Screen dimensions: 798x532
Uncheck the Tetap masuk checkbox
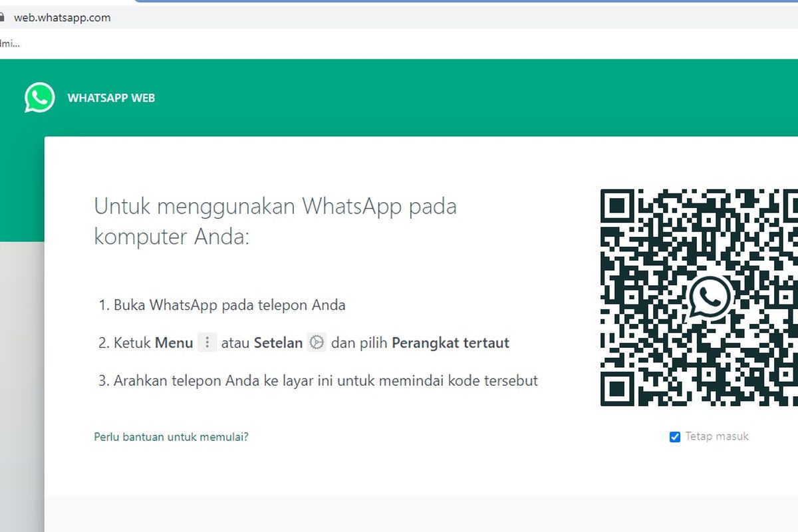click(x=674, y=437)
